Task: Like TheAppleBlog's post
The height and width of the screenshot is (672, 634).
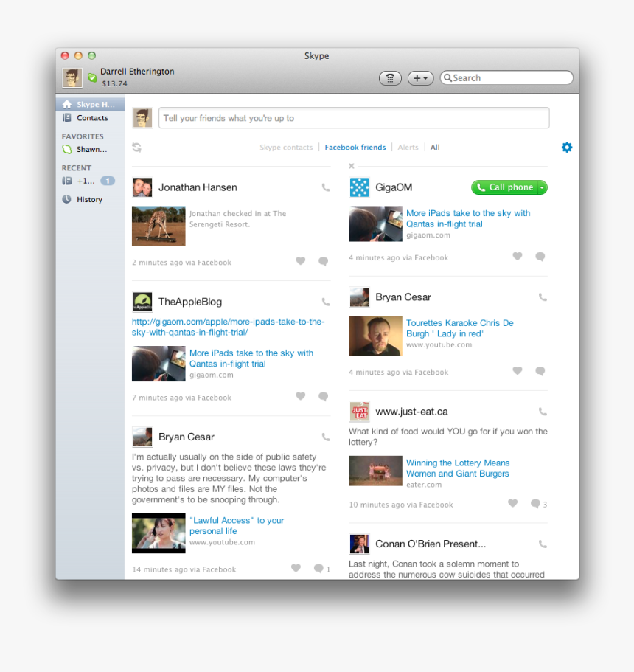Action: (x=301, y=396)
